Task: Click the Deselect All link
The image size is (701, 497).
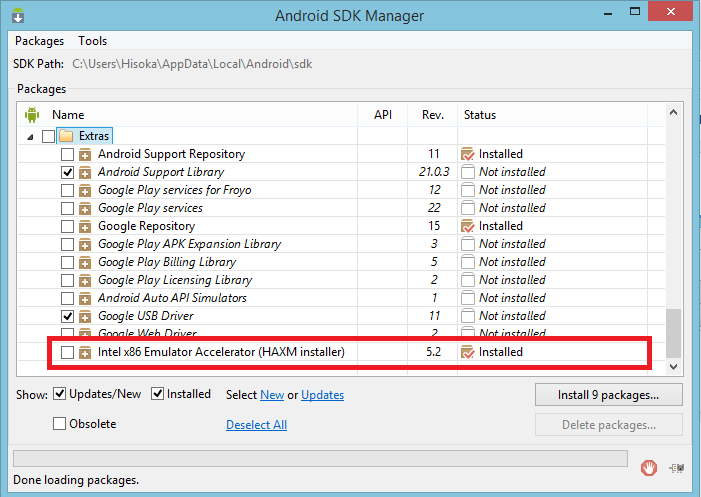Action: click(x=256, y=425)
